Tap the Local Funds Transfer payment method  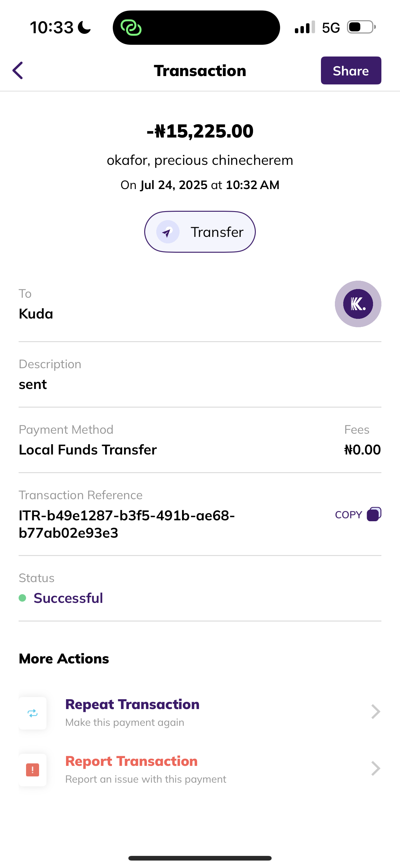coord(88,450)
